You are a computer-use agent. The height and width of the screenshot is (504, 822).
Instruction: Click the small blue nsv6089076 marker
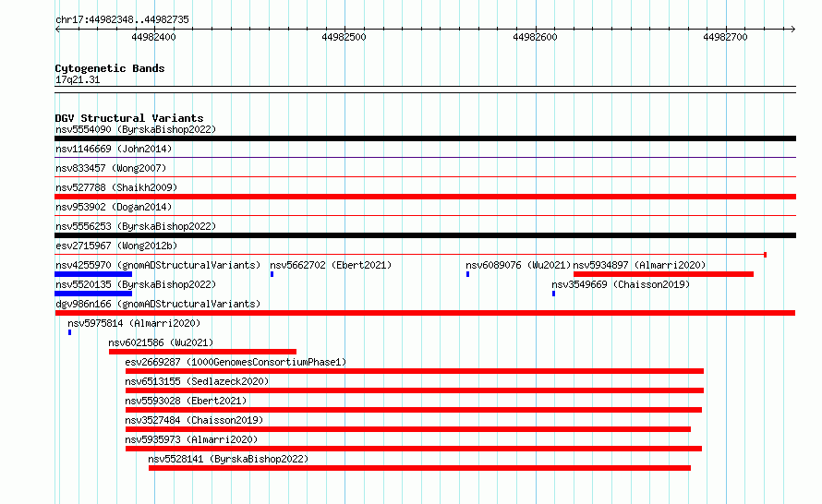pos(467,274)
